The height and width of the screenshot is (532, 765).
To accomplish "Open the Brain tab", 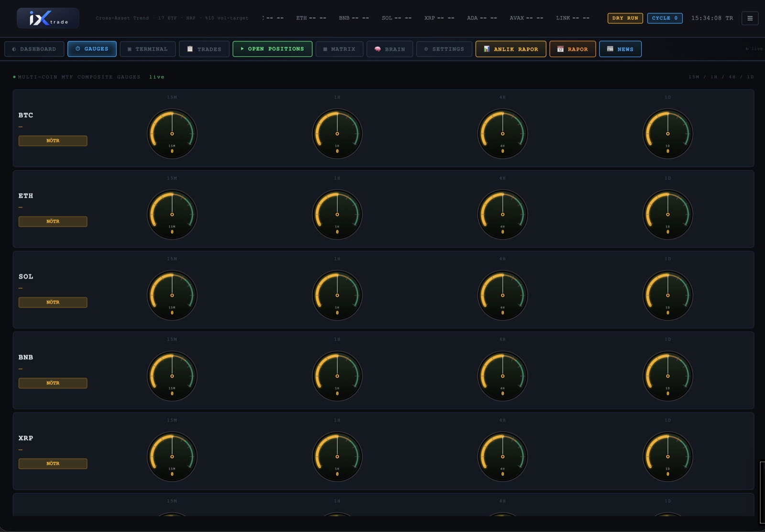I will coord(390,49).
